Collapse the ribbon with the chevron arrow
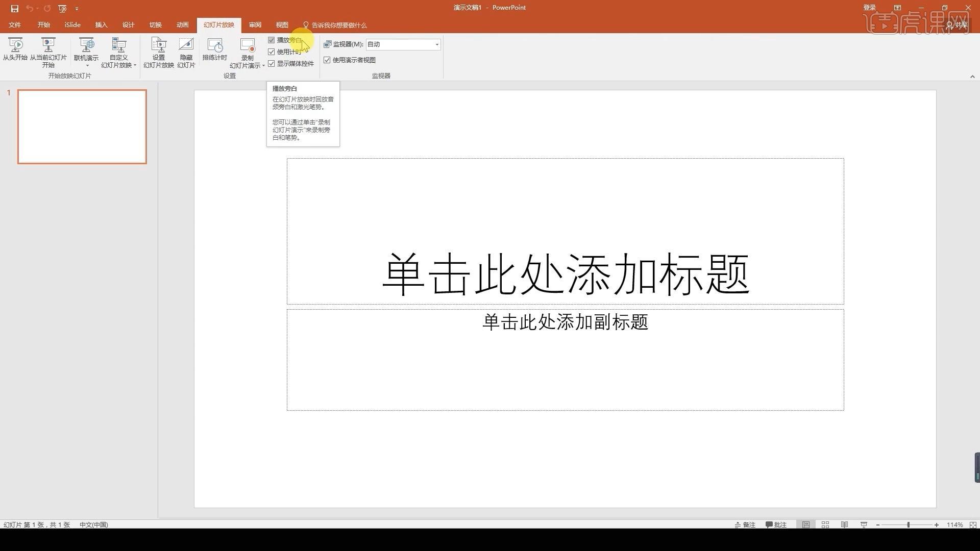The width and height of the screenshot is (980, 551). [972, 77]
